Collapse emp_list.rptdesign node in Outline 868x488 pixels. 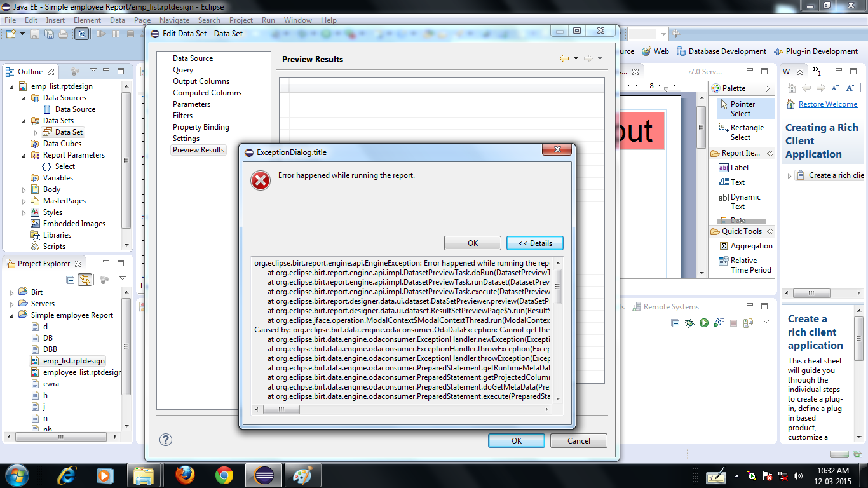tap(13, 86)
